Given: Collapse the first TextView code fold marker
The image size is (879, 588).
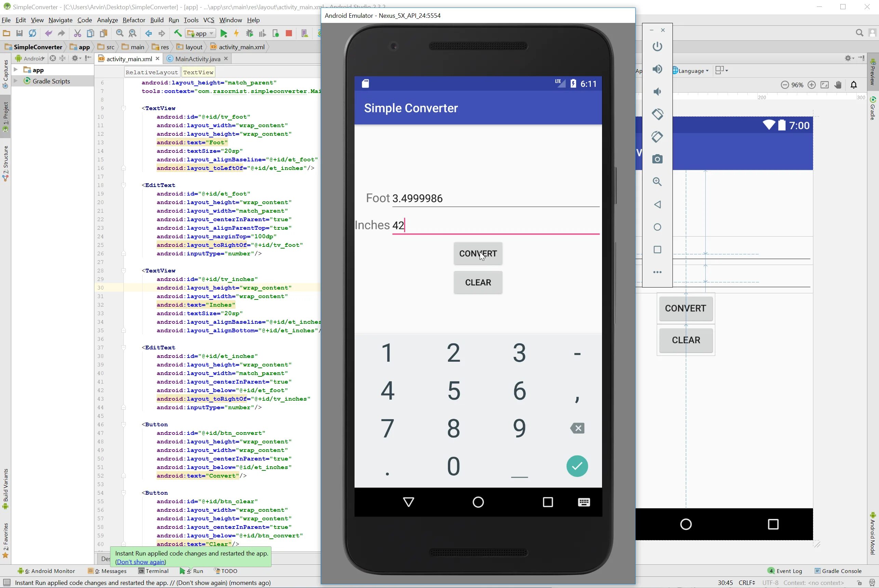Looking at the screenshot, I should tap(123, 108).
